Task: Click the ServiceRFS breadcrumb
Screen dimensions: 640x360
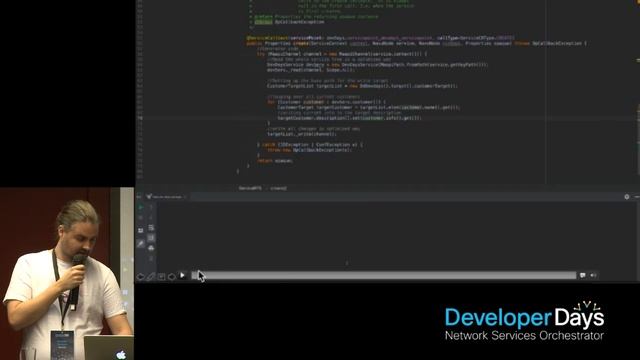Action: click(250, 188)
